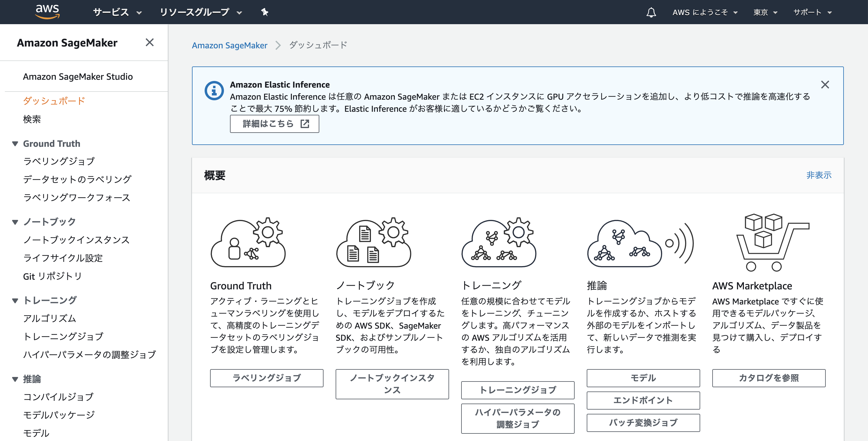Click the info icon in Elastic Inference banner
868x441 pixels.
click(x=214, y=90)
